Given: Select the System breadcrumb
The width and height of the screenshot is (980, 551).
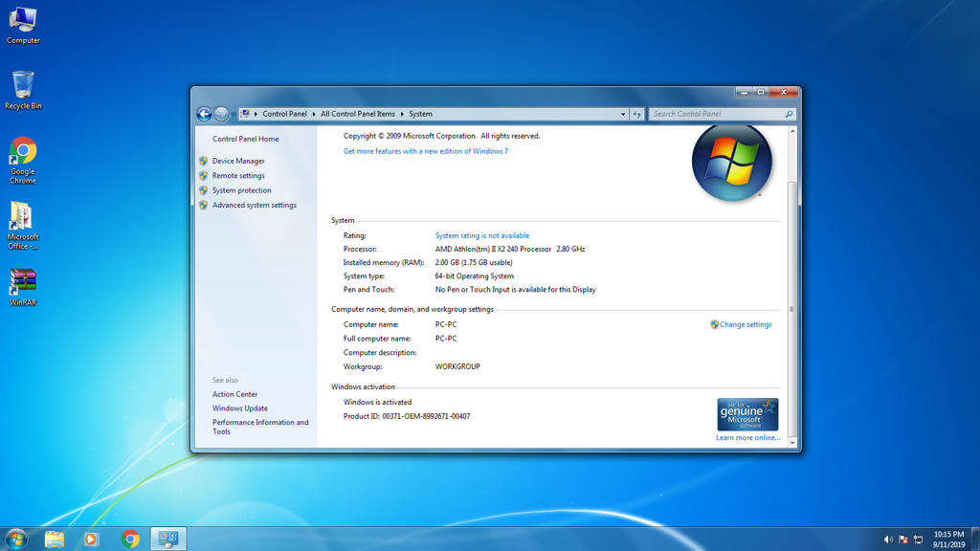Looking at the screenshot, I should click(x=421, y=115).
